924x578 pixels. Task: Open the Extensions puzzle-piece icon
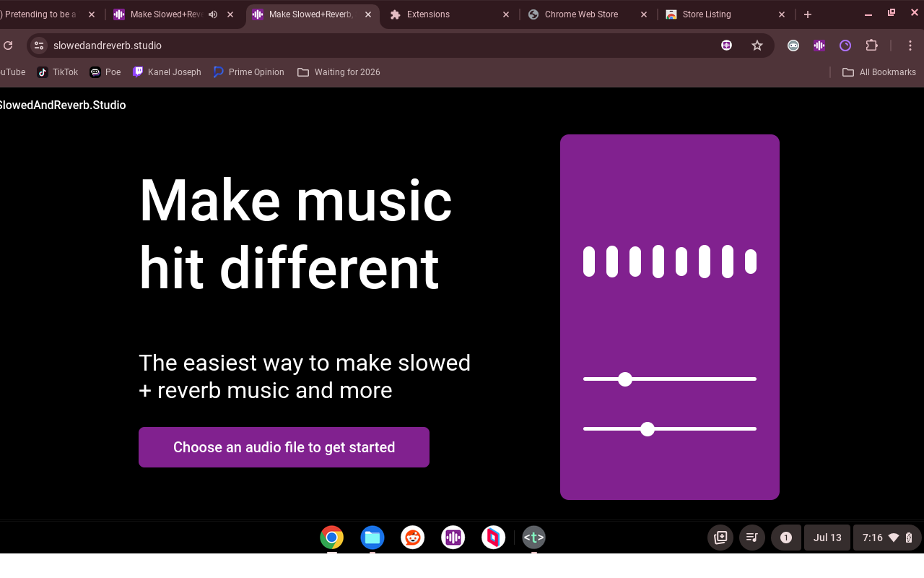871,45
